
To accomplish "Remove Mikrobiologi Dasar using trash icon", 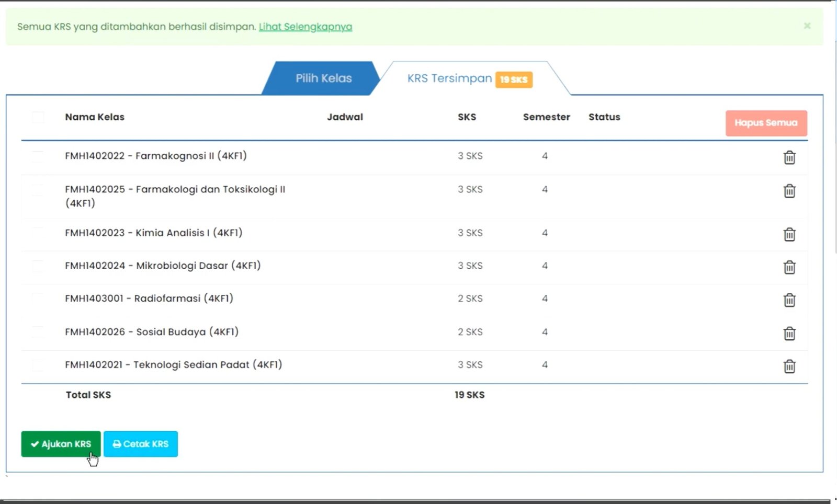I will (789, 267).
